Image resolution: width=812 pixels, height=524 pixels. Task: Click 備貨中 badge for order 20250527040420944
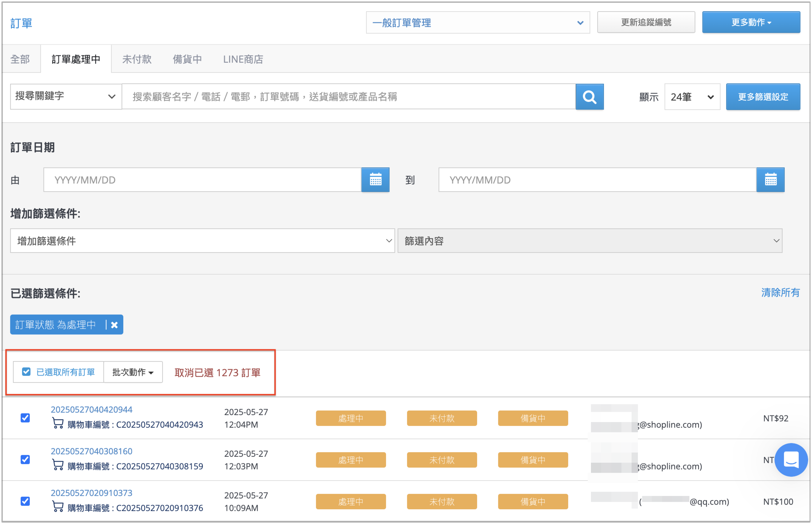point(533,418)
